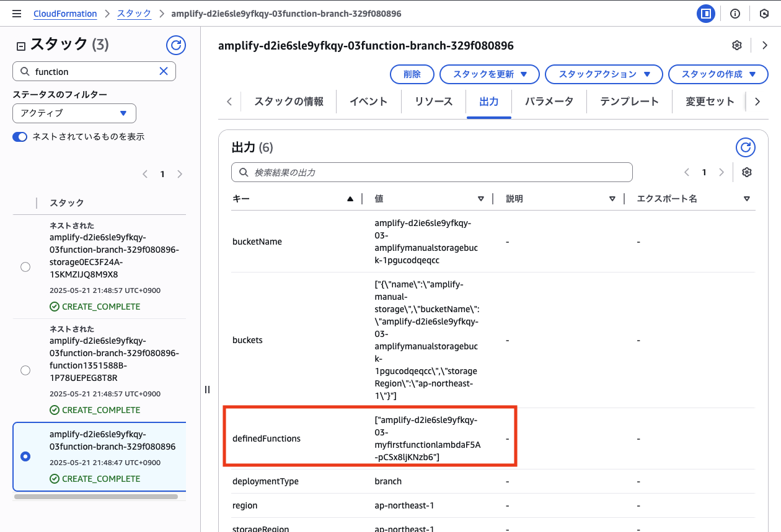Toggle show nested stacks switch
This screenshot has height=532, width=781.
[x=20, y=137]
